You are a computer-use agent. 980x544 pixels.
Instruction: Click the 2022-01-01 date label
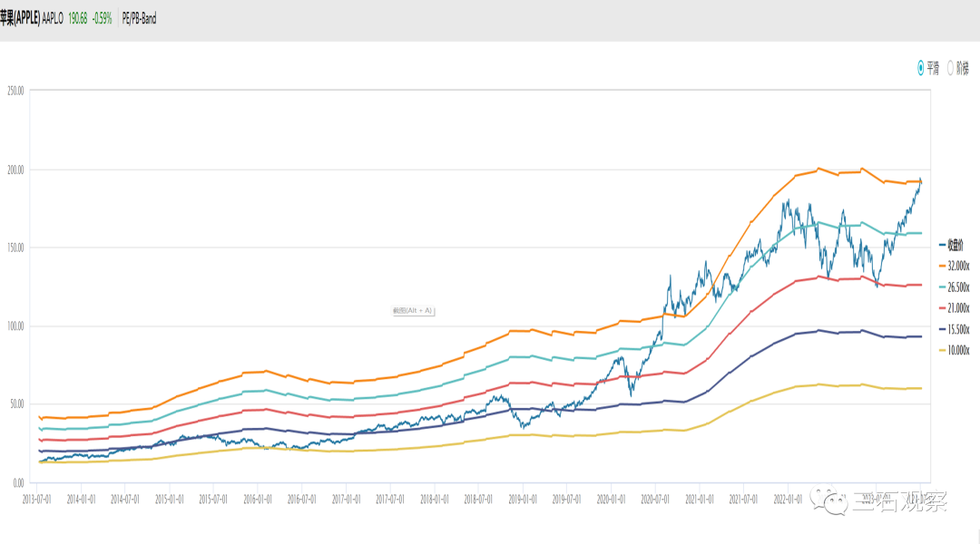click(788, 500)
